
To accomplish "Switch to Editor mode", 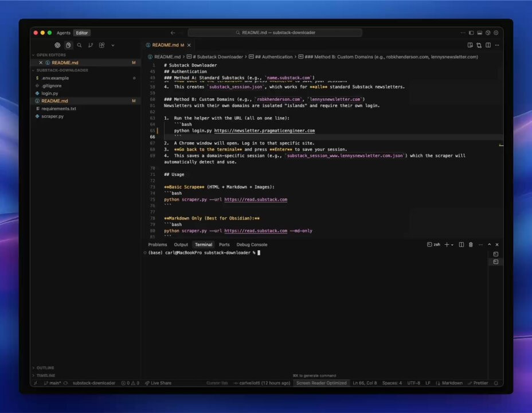I will [82, 33].
